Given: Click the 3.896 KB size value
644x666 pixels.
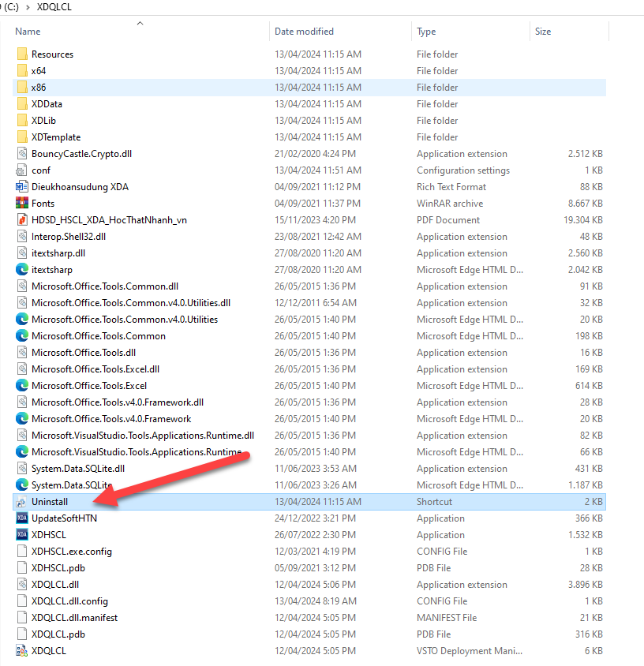Looking at the screenshot, I should (586, 585).
